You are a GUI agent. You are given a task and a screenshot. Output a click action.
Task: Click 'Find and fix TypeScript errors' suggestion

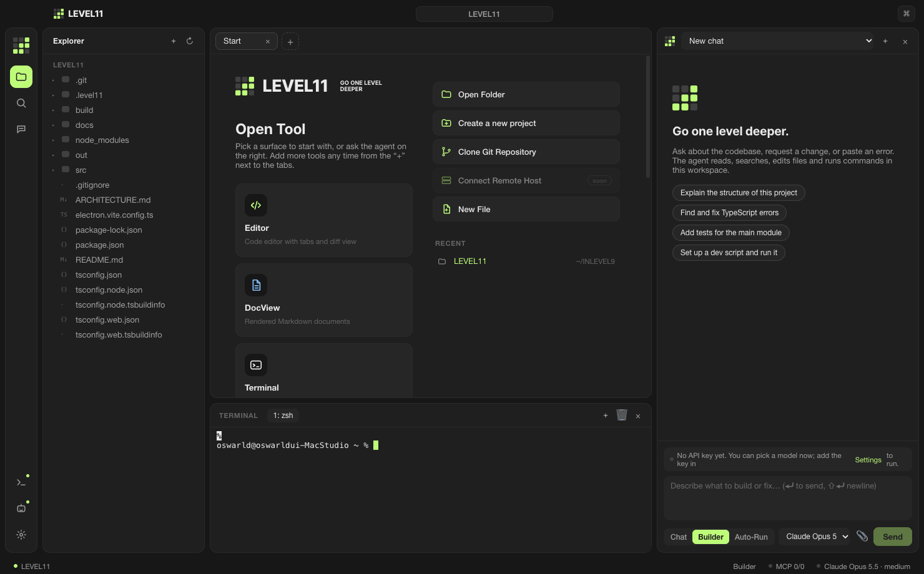click(x=729, y=213)
